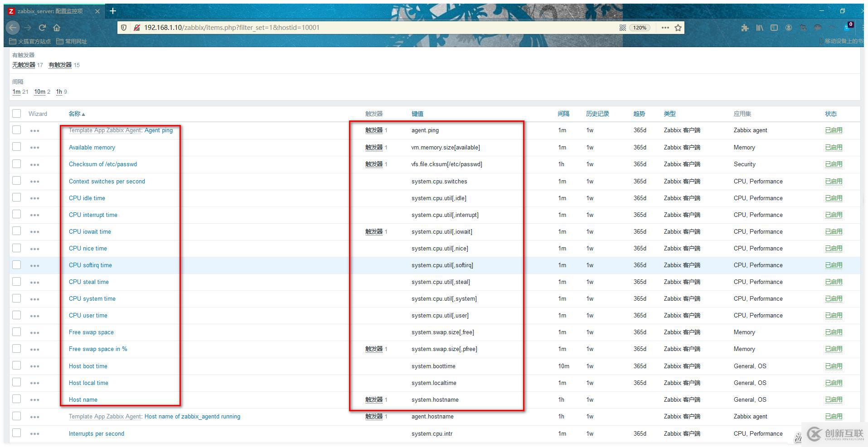
Task: Open the browser home page icon
Action: 57,28
